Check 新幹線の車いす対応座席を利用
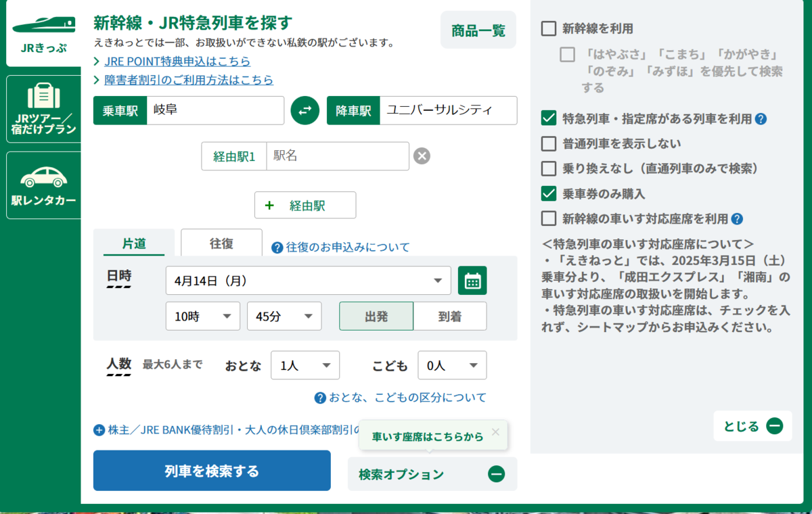The height and width of the screenshot is (514, 812). coord(549,218)
